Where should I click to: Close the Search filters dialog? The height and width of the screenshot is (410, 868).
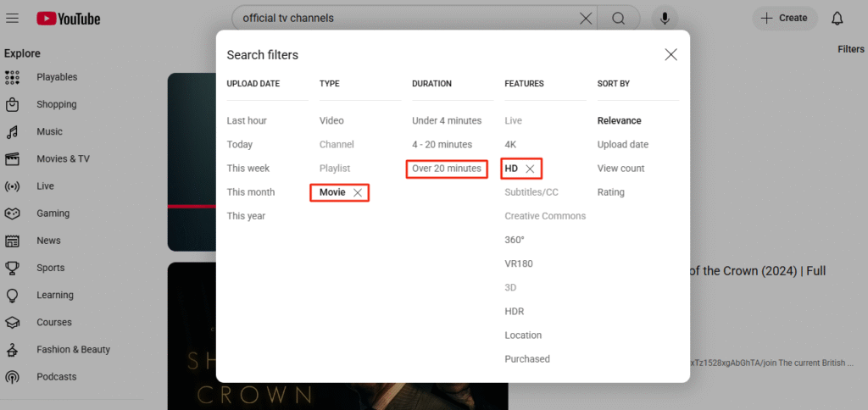[x=670, y=55]
